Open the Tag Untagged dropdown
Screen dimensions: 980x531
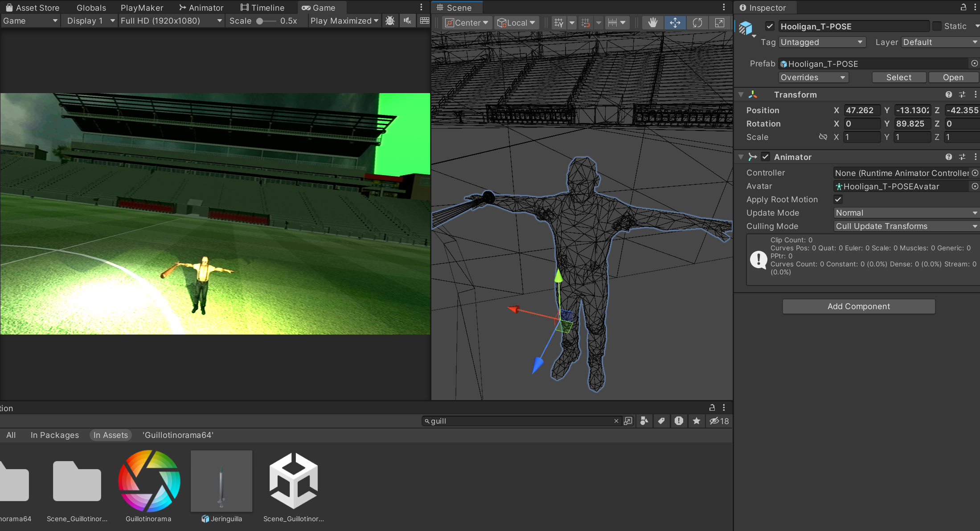[x=822, y=42]
